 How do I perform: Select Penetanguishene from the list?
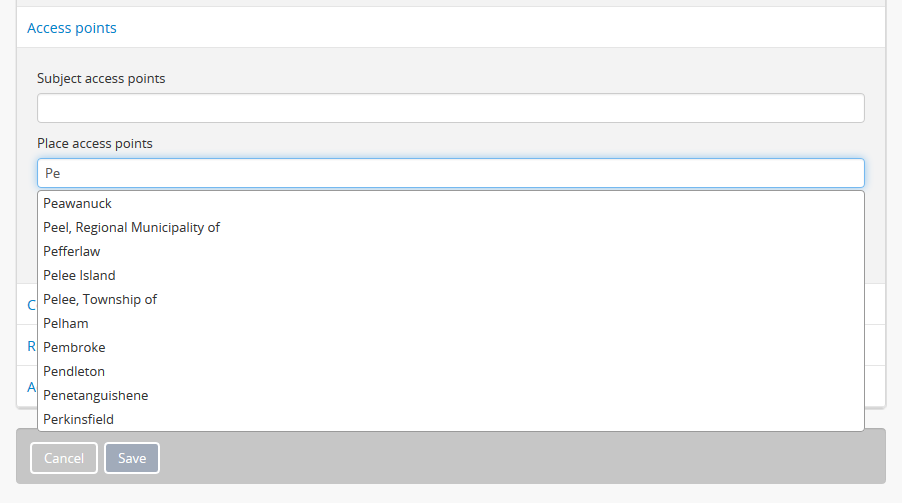96,395
